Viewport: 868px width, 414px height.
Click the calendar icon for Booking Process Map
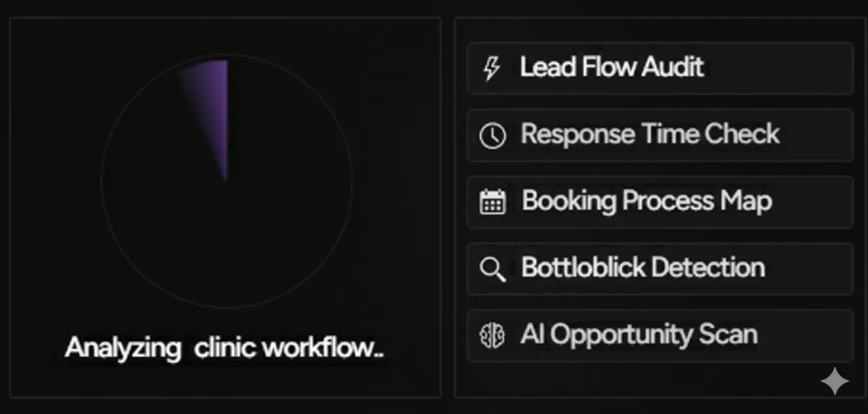tap(493, 202)
